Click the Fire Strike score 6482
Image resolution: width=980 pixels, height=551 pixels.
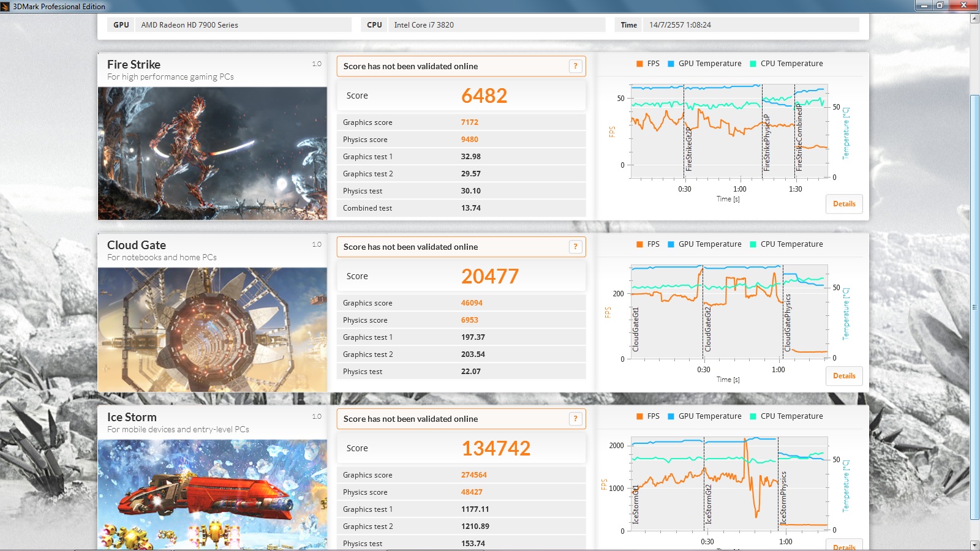tap(484, 96)
